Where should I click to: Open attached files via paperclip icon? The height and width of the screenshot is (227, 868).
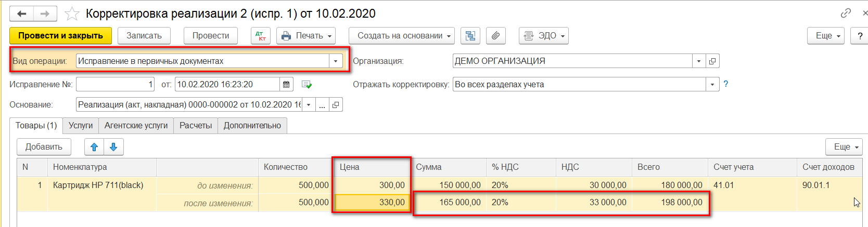point(496,36)
